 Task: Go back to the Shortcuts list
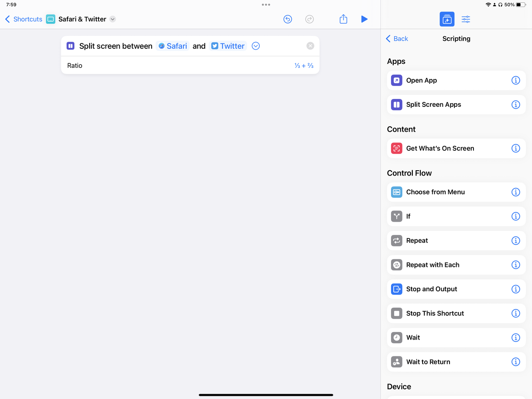[x=23, y=19]
